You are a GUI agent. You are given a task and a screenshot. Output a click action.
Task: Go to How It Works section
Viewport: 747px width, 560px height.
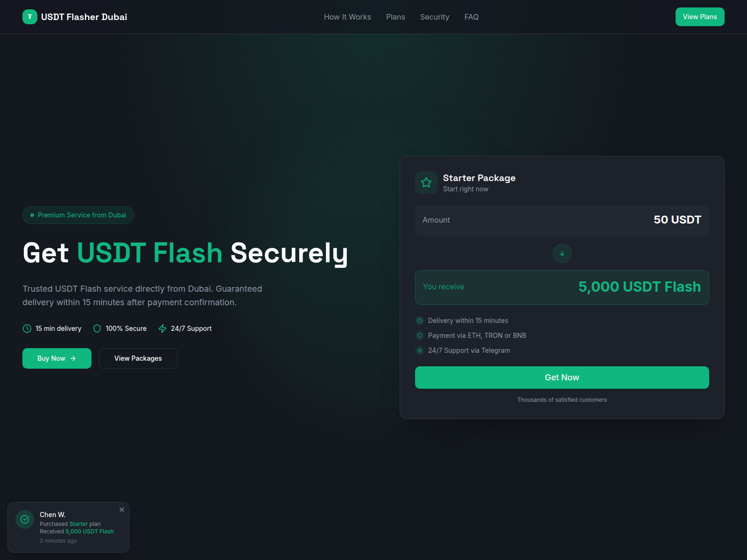pos(347,17)
